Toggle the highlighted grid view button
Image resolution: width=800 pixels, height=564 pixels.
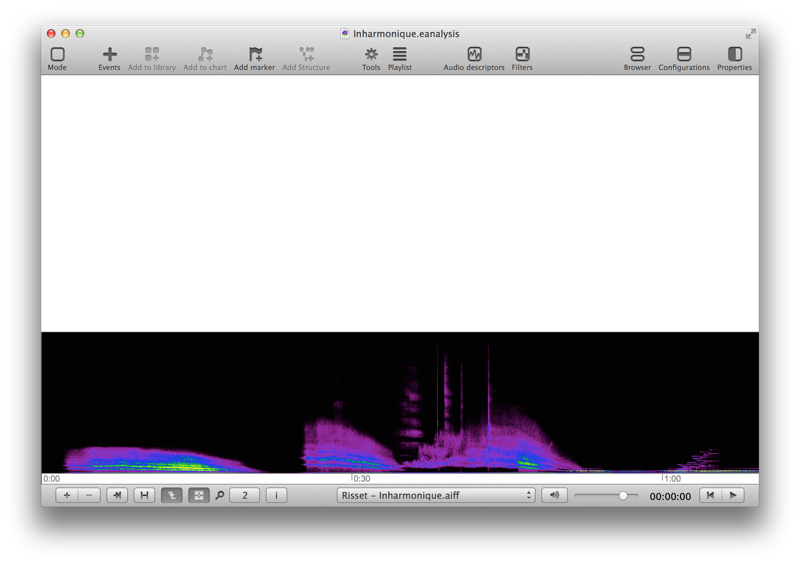tap(198, 495)
